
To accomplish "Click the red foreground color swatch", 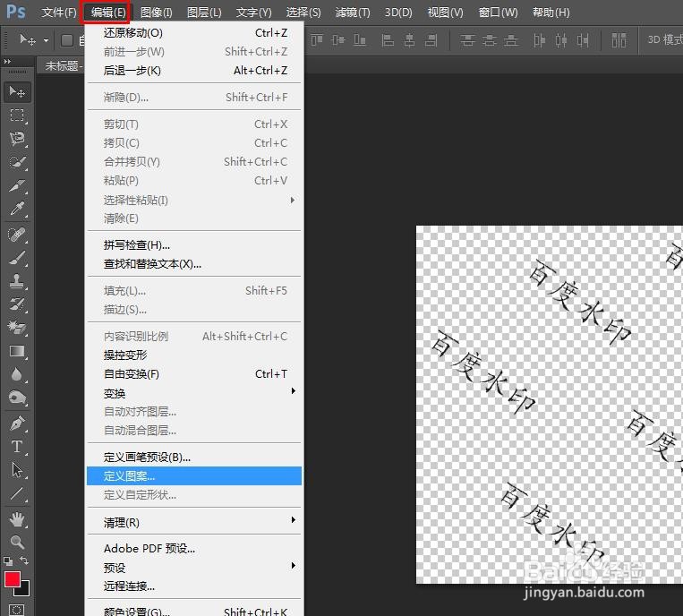I will (x=12, y=579).
